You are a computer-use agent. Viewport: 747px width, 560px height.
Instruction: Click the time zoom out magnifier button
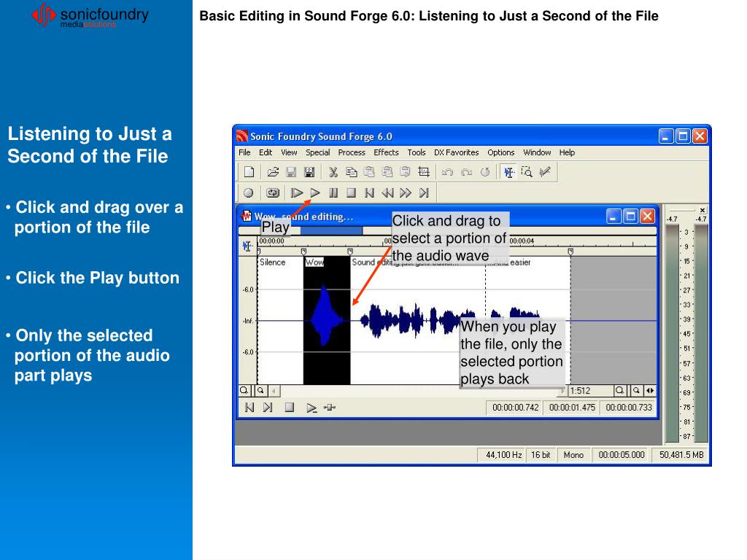(637, 391)
